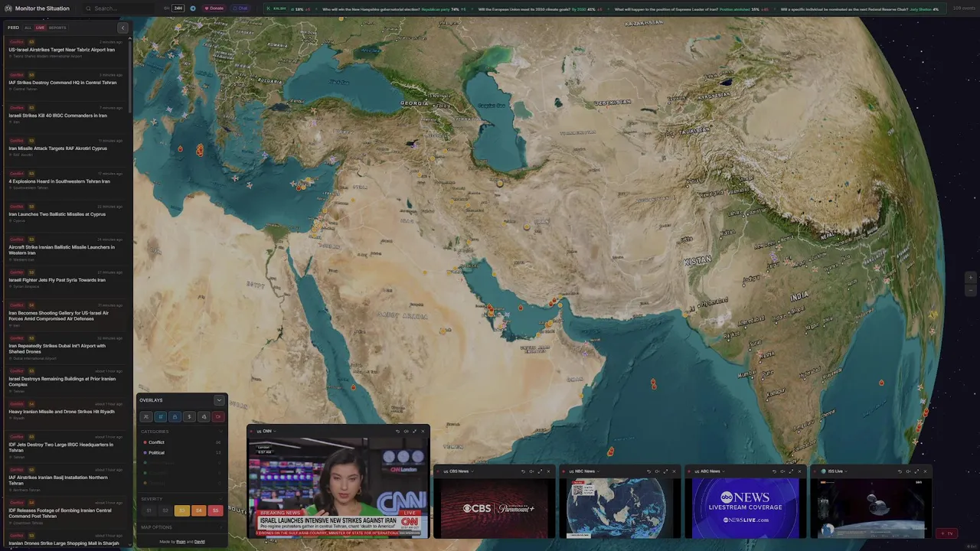Reload the CBS News stream
980x551 pixels.
(x=523, y=471)
